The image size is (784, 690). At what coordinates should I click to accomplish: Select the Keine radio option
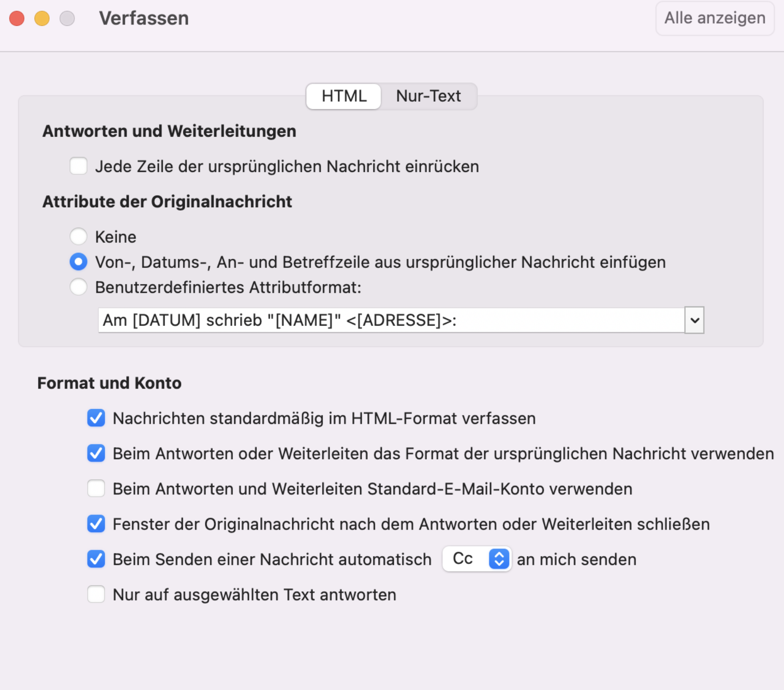[x=78, y=237]
